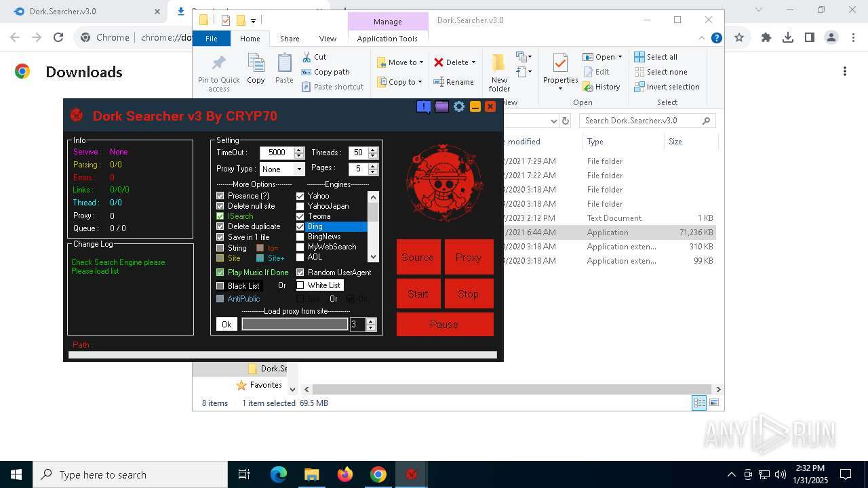Open Firefox from the taskbar

point(345,474)
